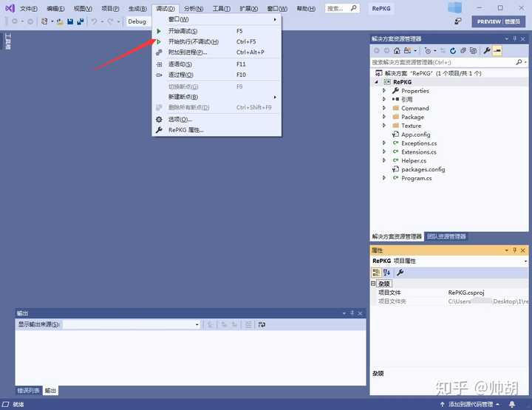
Task: Click the Refresh icon in Solution Explorer
Action: 453,51
